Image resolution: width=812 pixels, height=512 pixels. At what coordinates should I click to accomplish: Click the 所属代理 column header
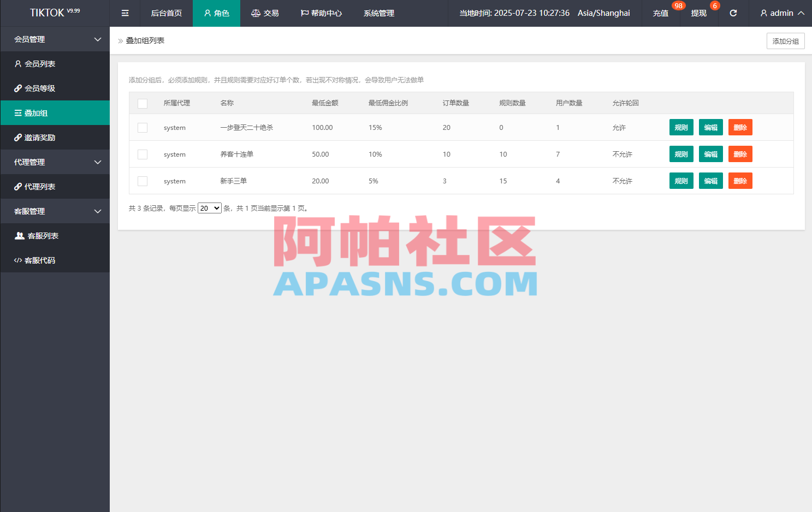(177, 103)
